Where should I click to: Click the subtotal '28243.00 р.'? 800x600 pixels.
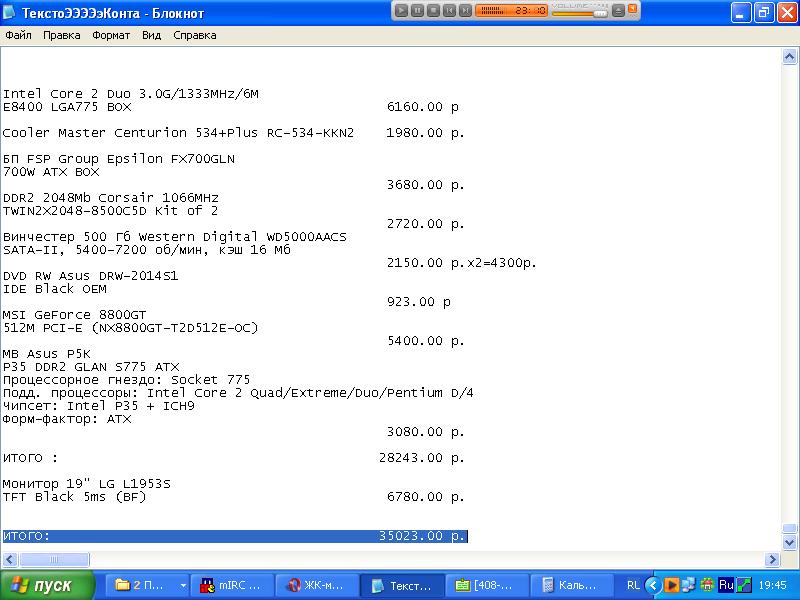421,458
